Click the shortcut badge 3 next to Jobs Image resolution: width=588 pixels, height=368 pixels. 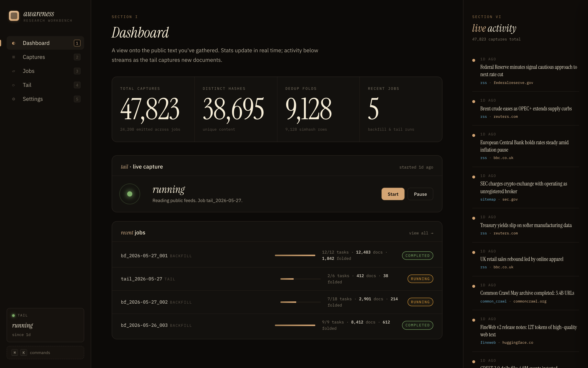tap(77, 71)
